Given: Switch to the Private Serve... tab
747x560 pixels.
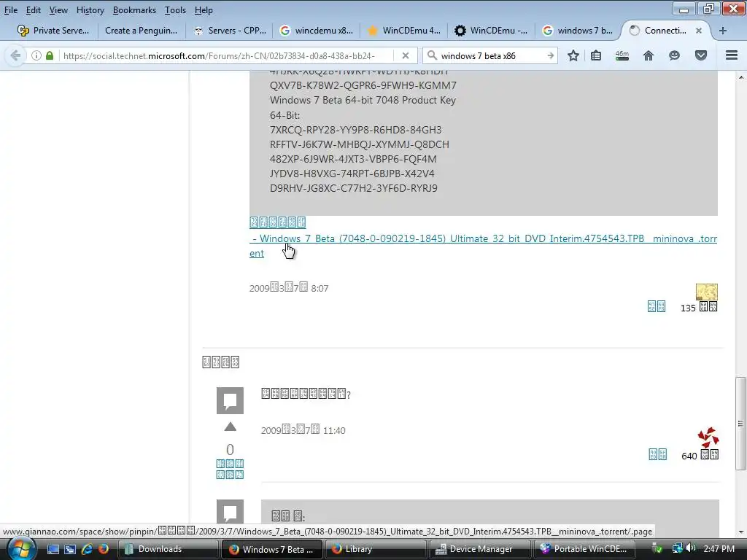Looking at the screenshot, I should point(53,31).
